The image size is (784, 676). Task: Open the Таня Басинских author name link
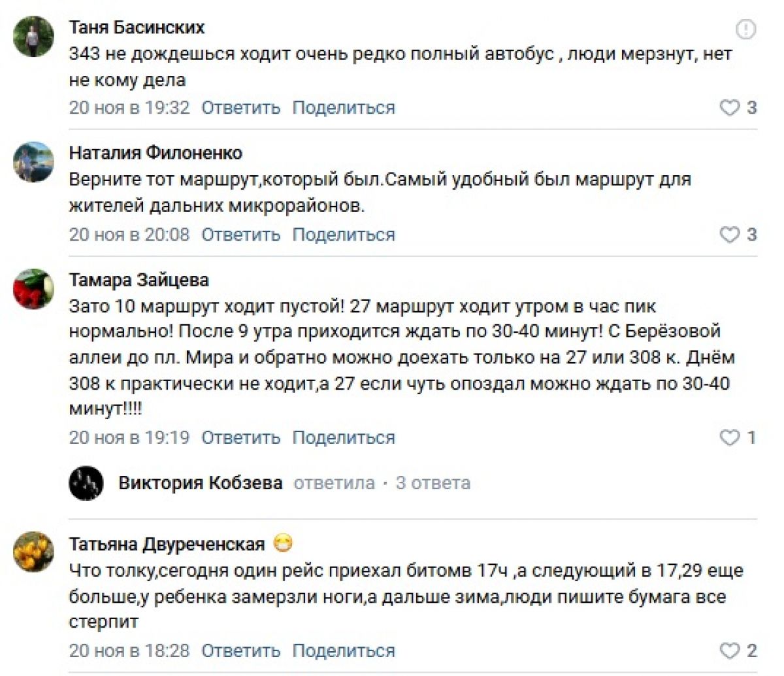[x=137, y=27]
